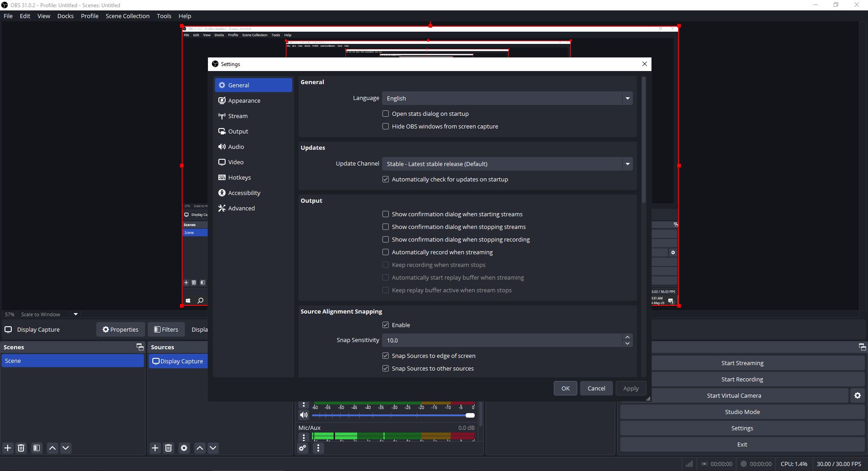Start Streaming from Controls dock
868x471 pixels.
[x=742, y=363]
